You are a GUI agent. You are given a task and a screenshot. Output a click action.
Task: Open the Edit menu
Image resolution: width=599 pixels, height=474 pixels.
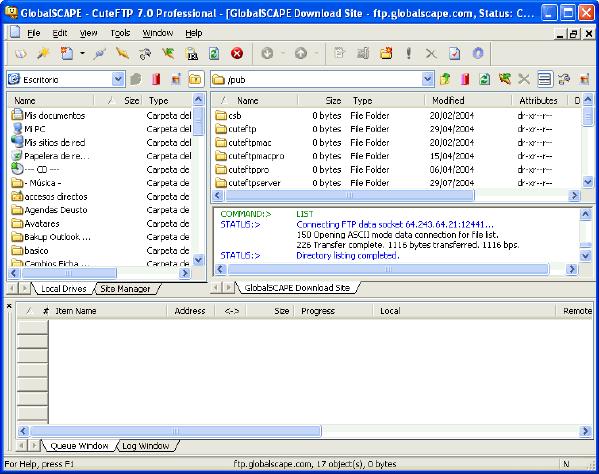(60, 33)
